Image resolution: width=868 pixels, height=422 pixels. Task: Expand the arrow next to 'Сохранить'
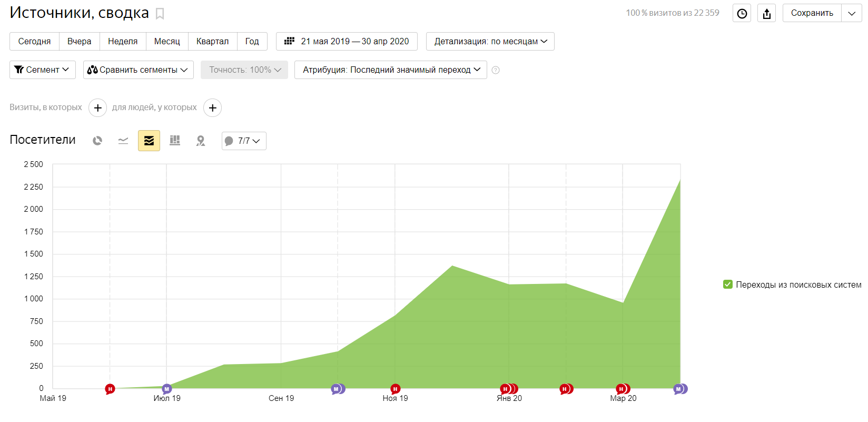pyautogui.click(x=852, y=13)
